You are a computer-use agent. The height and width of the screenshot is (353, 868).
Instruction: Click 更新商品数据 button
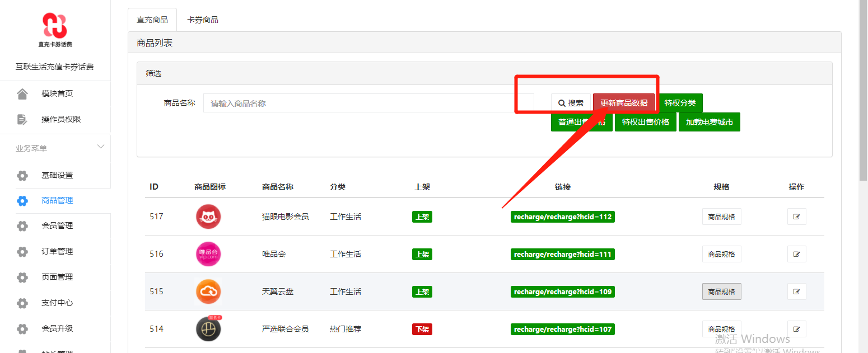point(624,103)
